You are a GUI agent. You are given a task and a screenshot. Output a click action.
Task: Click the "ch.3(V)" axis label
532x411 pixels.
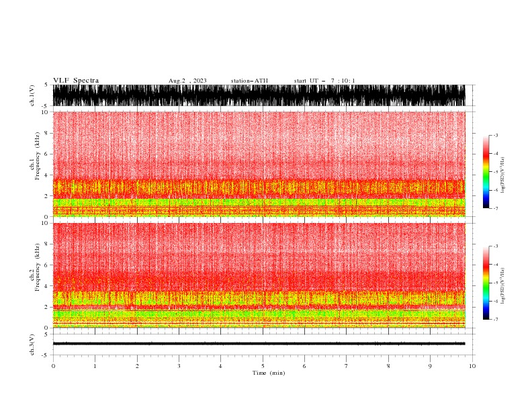click(32, 345)
